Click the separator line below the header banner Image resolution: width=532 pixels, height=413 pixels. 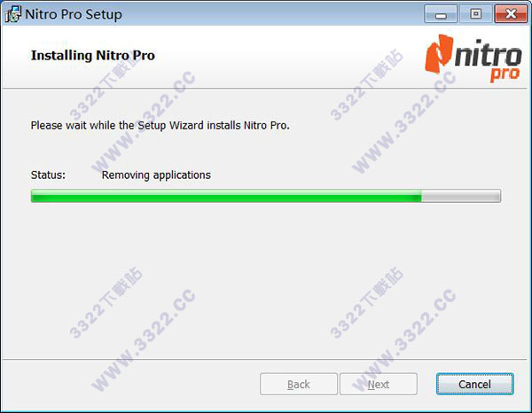point(264,89)
